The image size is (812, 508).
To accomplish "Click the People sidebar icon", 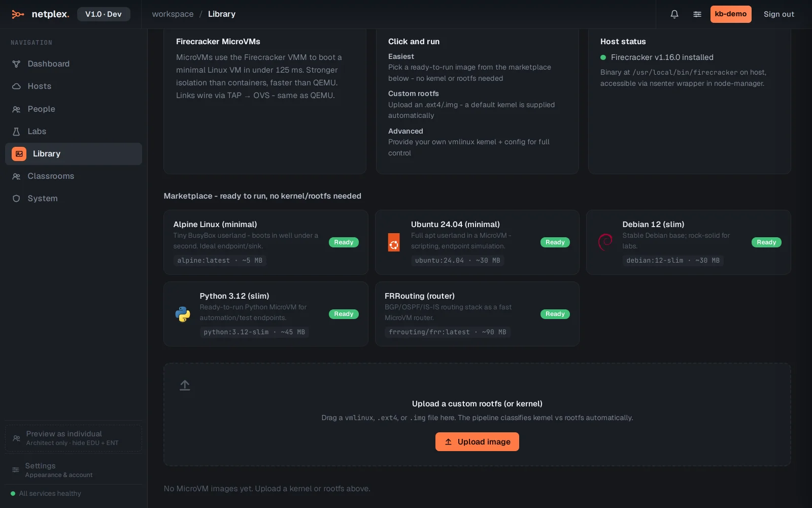I will point(16,109).
